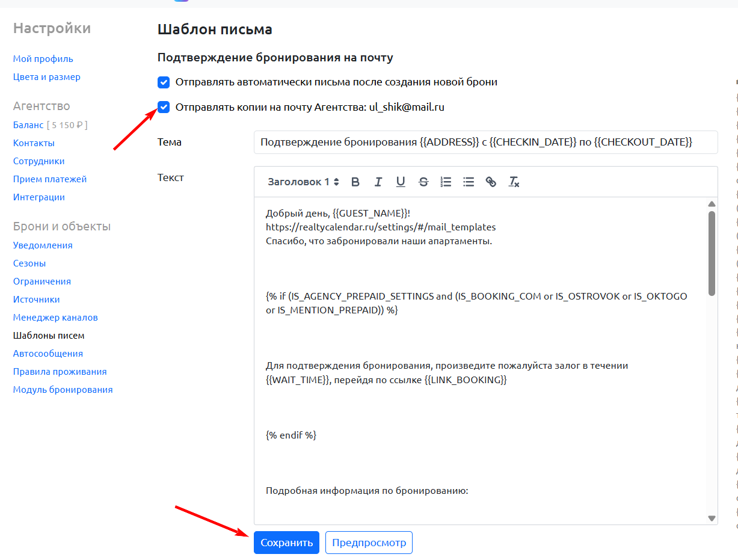
Task: Open Интеграции settings
Action: coord(39,197)
